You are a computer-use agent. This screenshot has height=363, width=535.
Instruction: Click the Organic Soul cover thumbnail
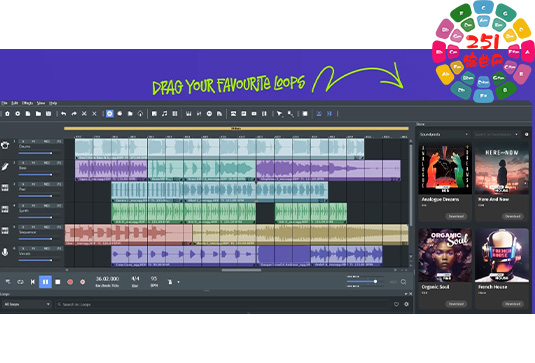[x=445, y=255]
